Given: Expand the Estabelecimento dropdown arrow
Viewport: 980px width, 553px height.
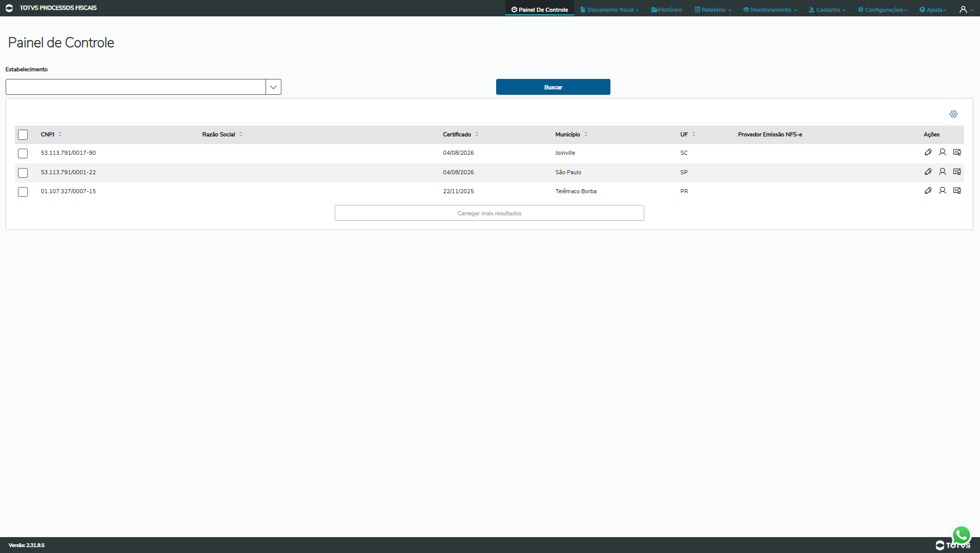Looking at the screenshot, I should point(273,87).
